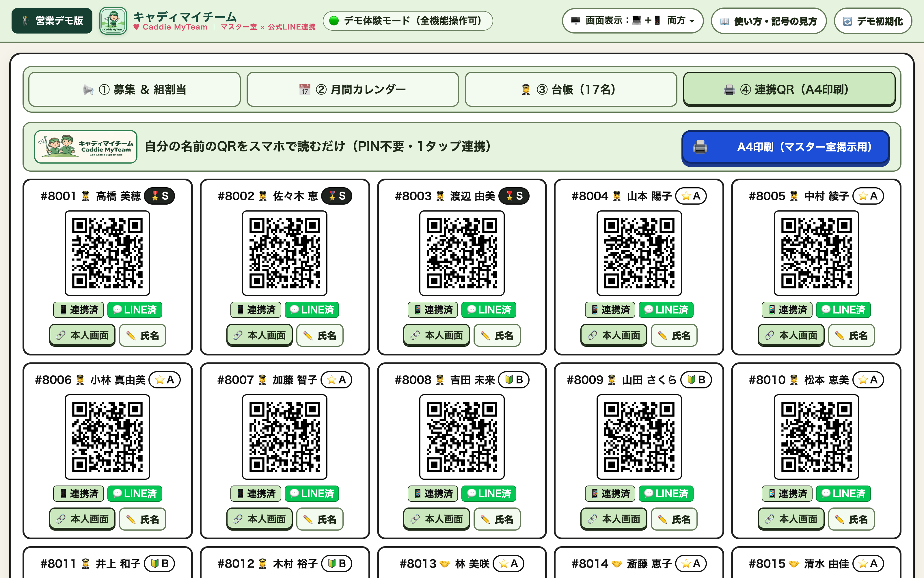The width and height of the screenshot is (924, 578).
Task: Click the キャディマイチーム banner logo image
Action: coord(86,147)
